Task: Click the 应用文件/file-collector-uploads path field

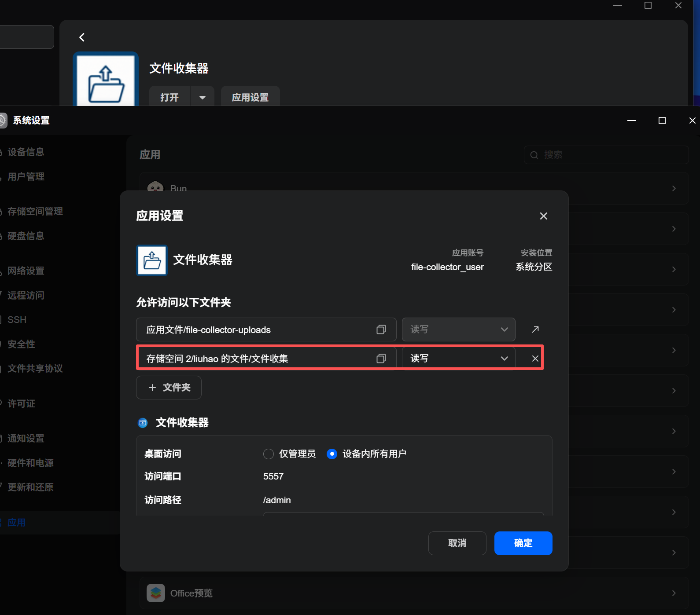Action: click(x=266, y=329)
